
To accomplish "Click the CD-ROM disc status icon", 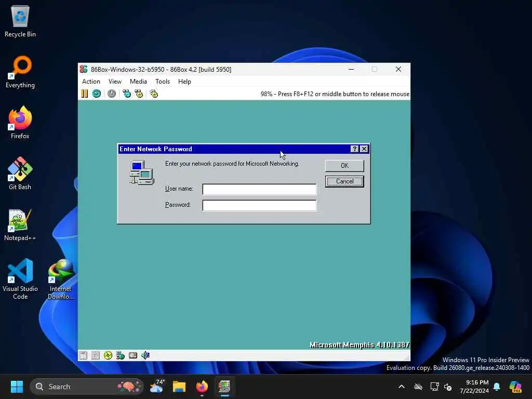I will coord(108,355).
